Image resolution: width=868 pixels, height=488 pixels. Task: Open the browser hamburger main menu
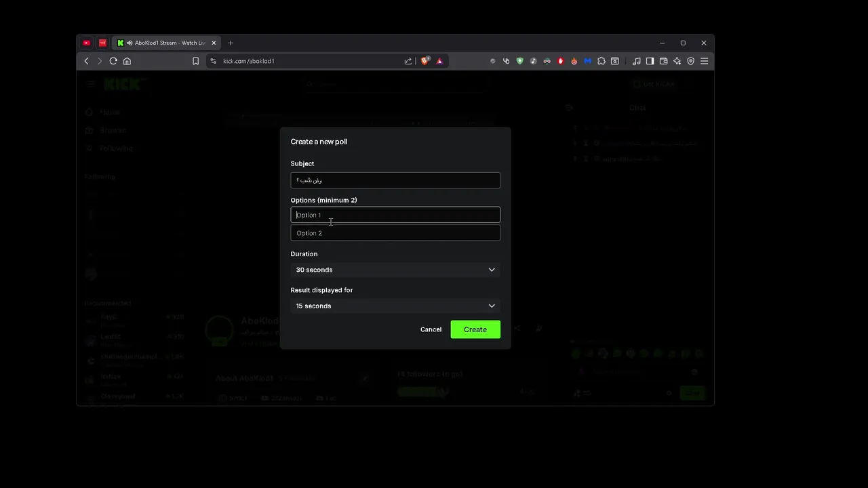point(704,61)
